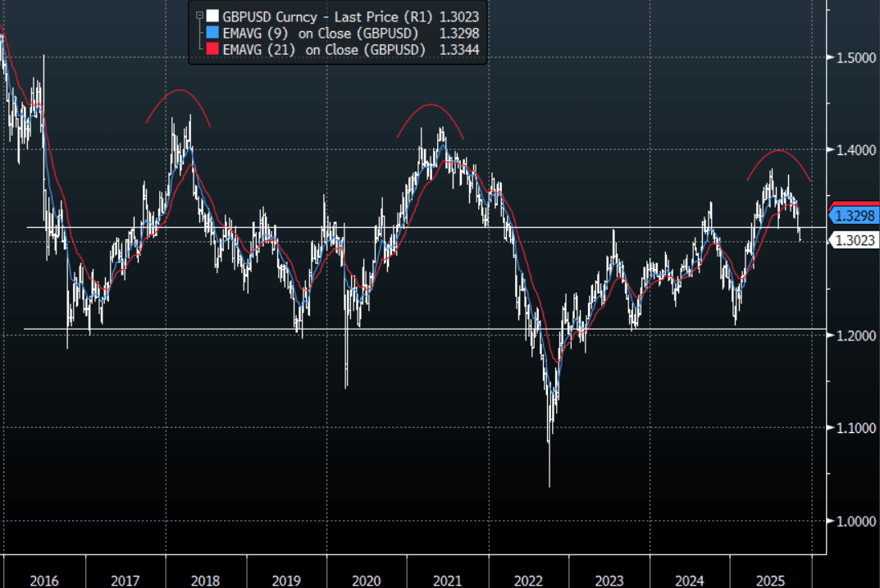Click the 1.0000 price axis label
880x588 pixels.
pos(856,522)
